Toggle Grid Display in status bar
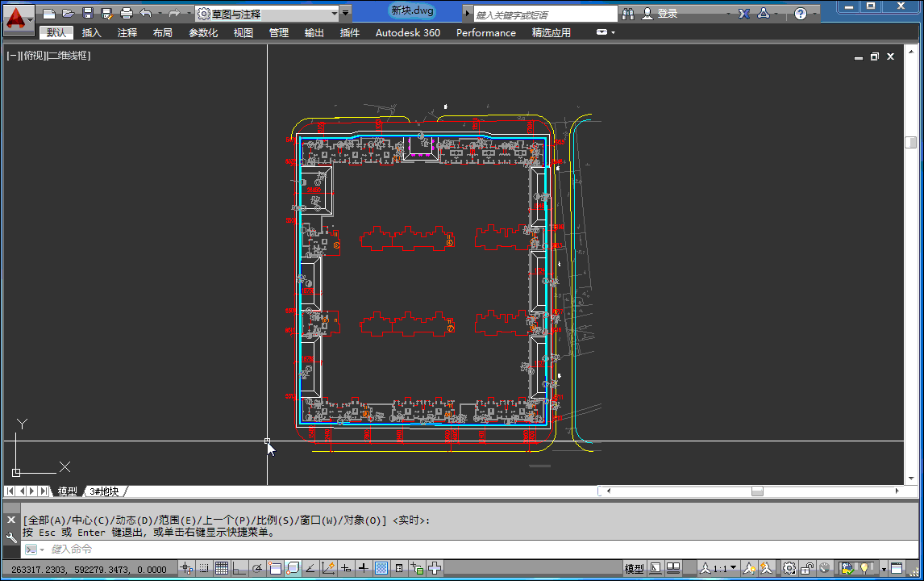The width and height of the screenshot is (924, 581). pyautogui.click(x=222, y=569)
